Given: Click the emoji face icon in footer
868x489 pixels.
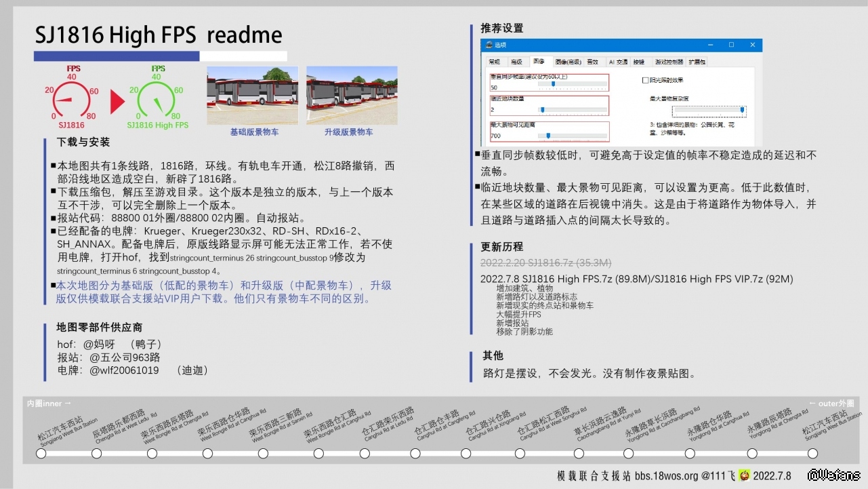Looking at the screenshot, I should click(743, 475).
